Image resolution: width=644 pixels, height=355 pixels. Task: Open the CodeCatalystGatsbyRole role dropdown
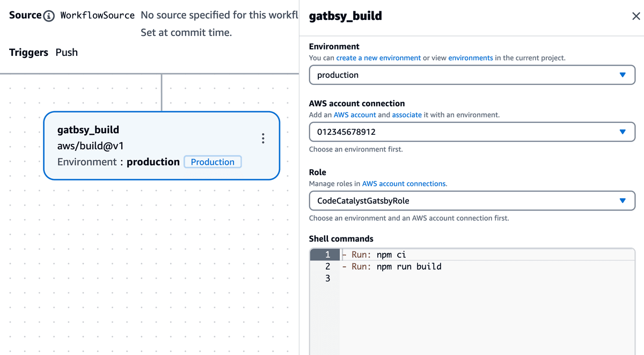click(x=472, y=201)
